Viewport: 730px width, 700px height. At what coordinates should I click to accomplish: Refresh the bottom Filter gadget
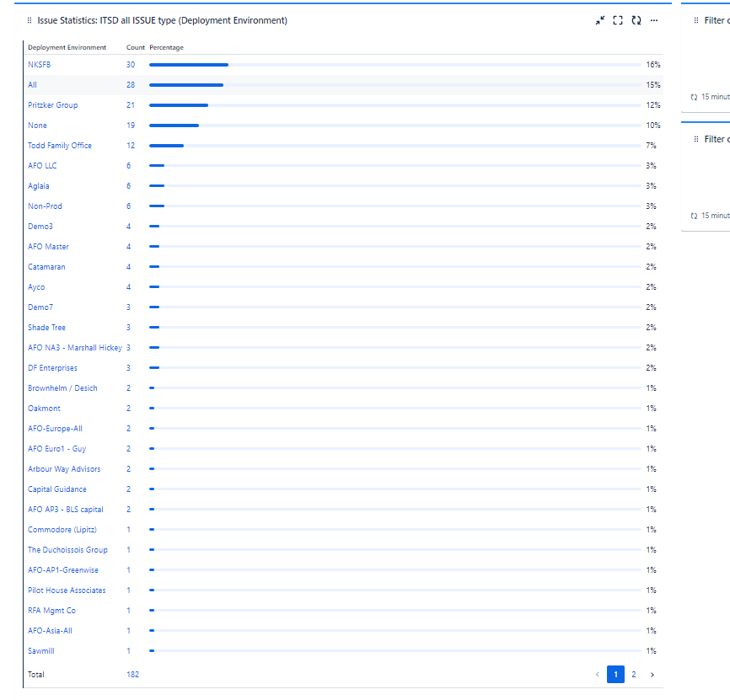click(693, 215)
